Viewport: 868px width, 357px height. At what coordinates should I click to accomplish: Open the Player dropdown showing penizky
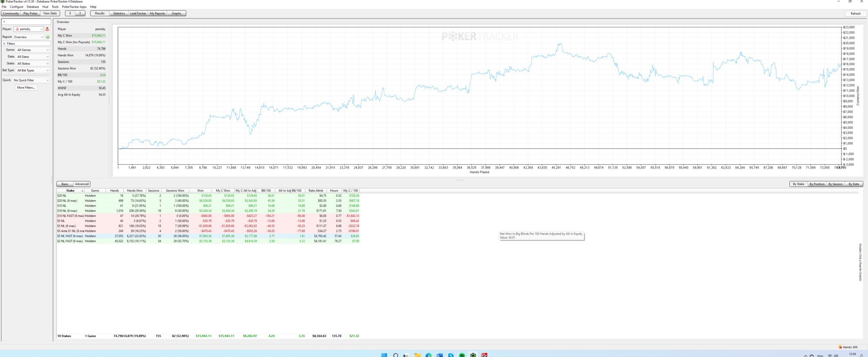click(29, 29)
